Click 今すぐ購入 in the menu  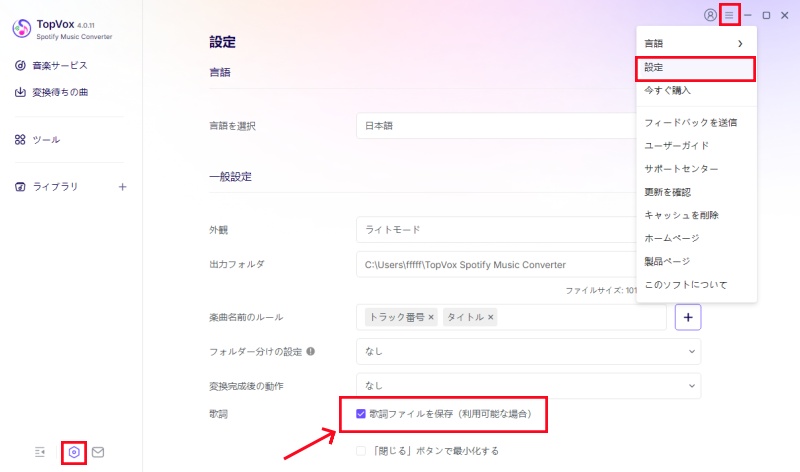click(x=667, y=90)
